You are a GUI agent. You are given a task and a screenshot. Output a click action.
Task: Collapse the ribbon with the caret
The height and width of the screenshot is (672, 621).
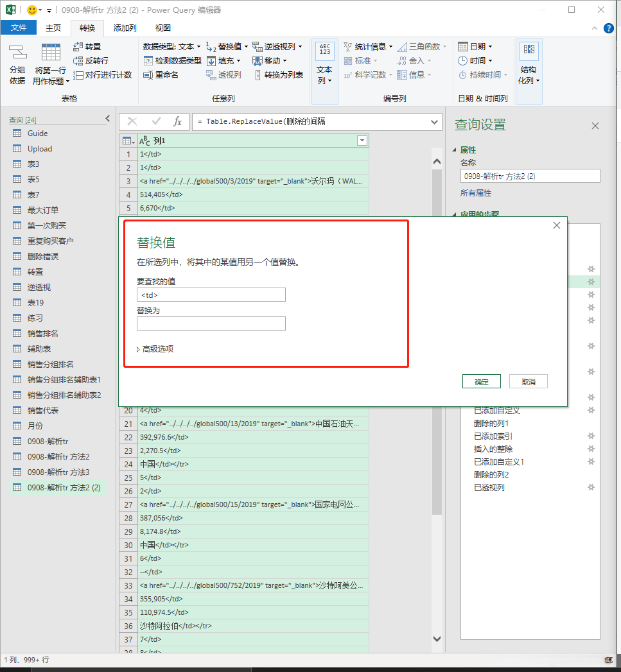click(595, 28)
